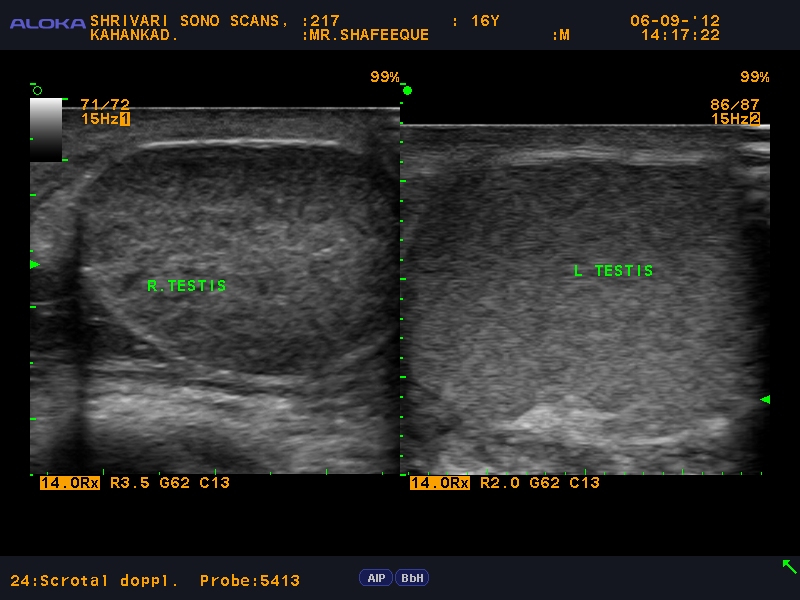Click the highlighted image 2 indicator beside 15Hz

point(755,117)
